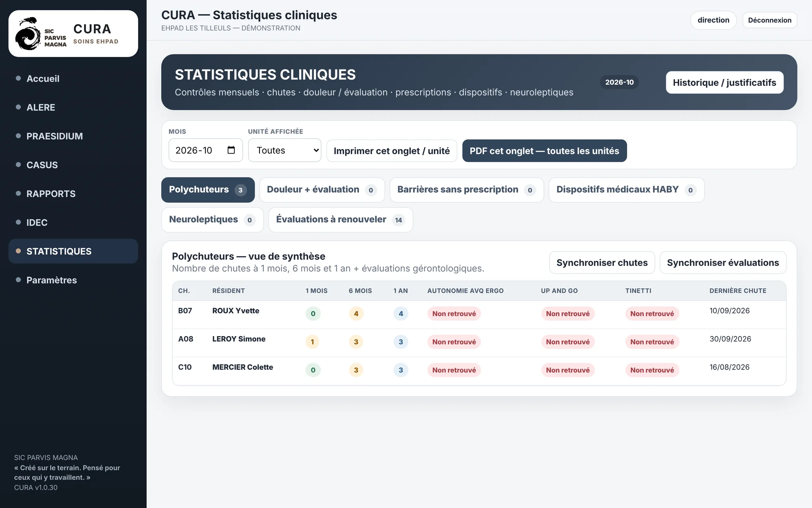
Task: Switch to Dispositifs médicaux HABY tab
Action: click(x=626, y=190)
